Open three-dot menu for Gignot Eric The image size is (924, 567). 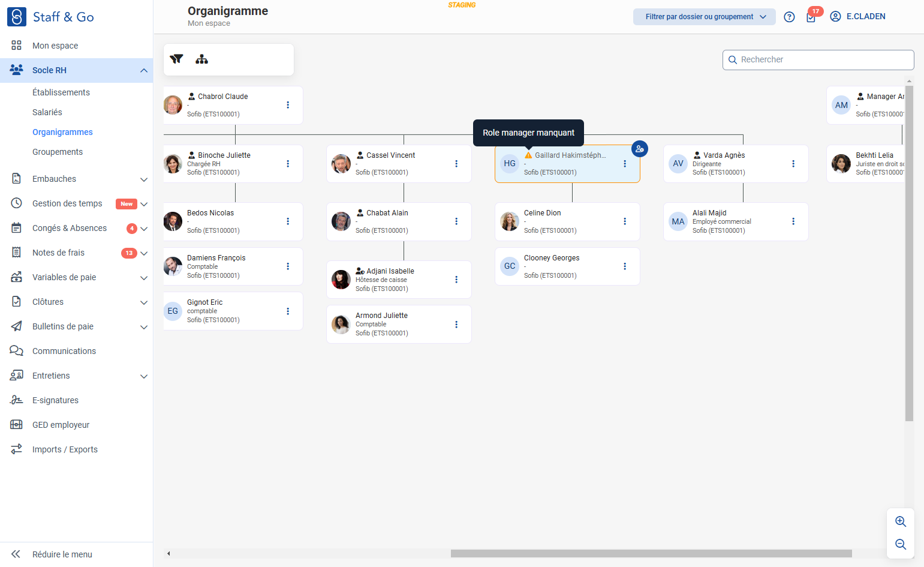pyautogui.click(x=288, y=311)
